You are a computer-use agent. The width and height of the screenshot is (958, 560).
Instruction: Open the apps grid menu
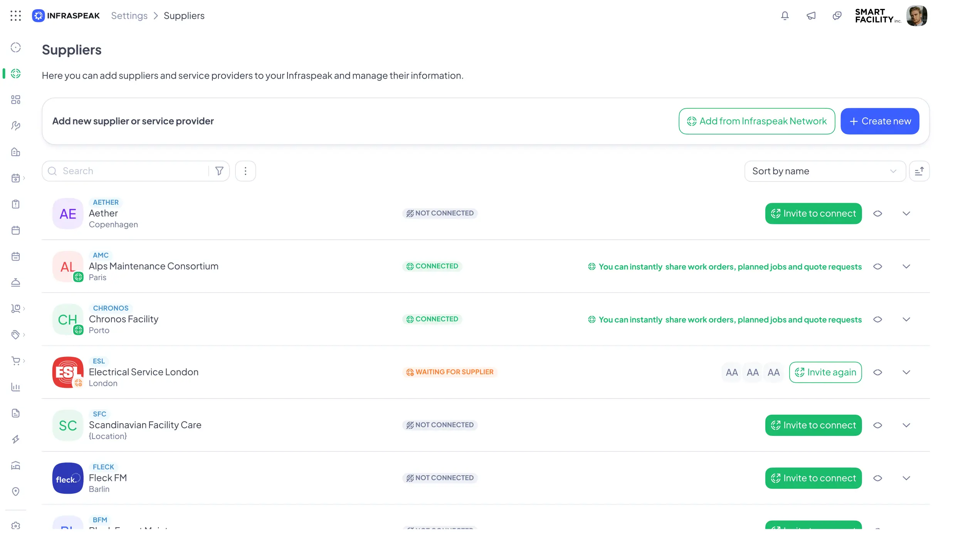coord(15,16)
